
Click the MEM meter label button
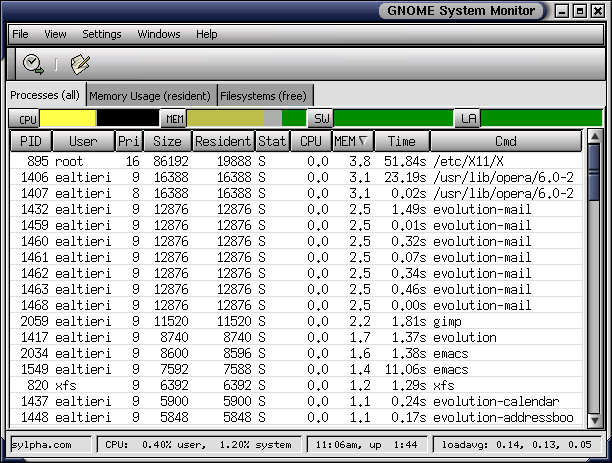(174, 119)
